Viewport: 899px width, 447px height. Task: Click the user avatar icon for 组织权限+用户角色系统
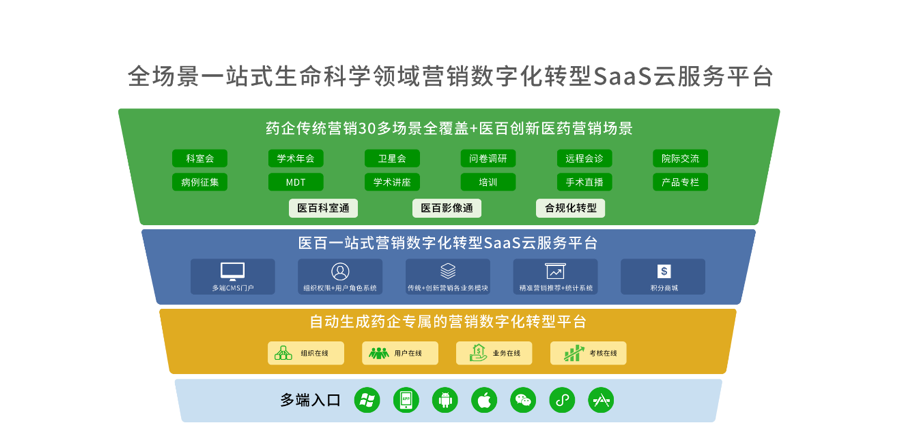(x=340, y=271)
